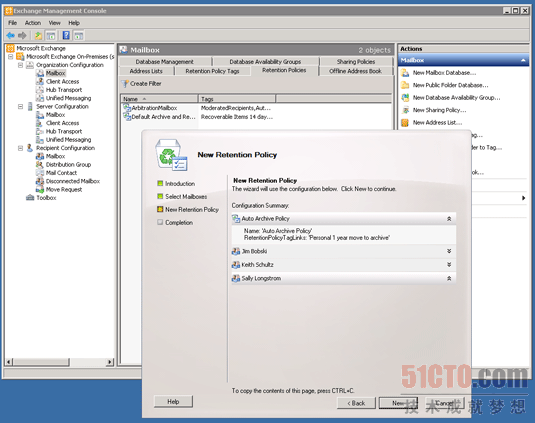
Task: Switch to Database Management tab
Action: coord(164,62)
